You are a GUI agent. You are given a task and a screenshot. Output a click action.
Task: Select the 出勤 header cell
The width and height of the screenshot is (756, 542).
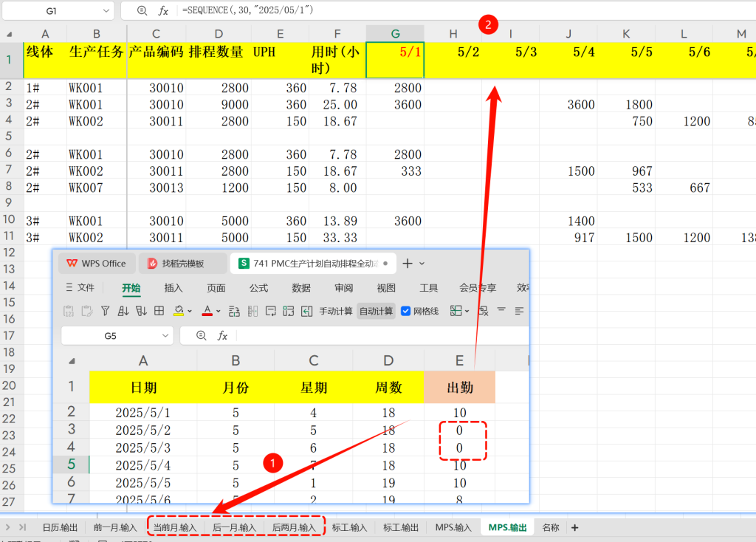pyautogui.click(x=459, y=387)
